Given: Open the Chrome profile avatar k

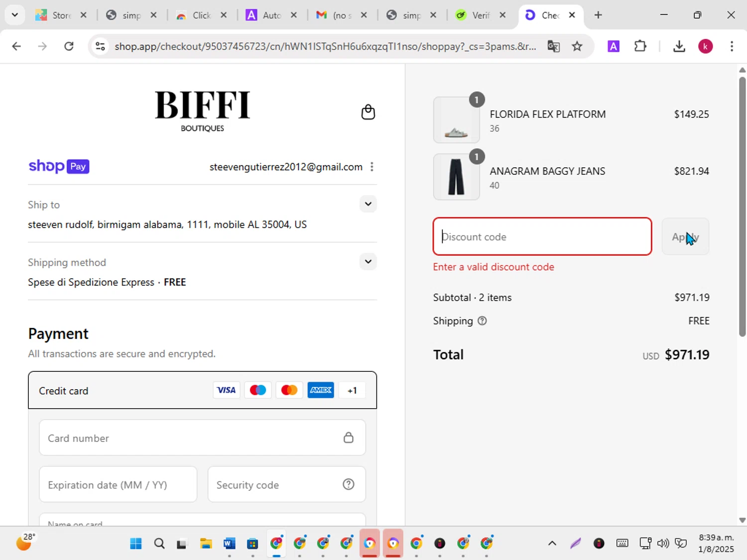Looking at the screenshot, I should tap(705, 46).
